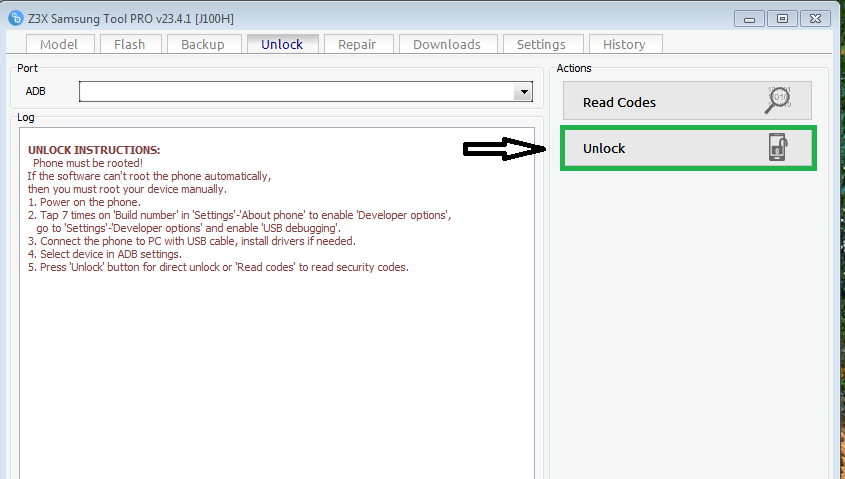Image resolution: width=845 pixels, height=479 pixels.
Task: Click the Z3X app icon in title bar
Action: [x=16, y=18]
